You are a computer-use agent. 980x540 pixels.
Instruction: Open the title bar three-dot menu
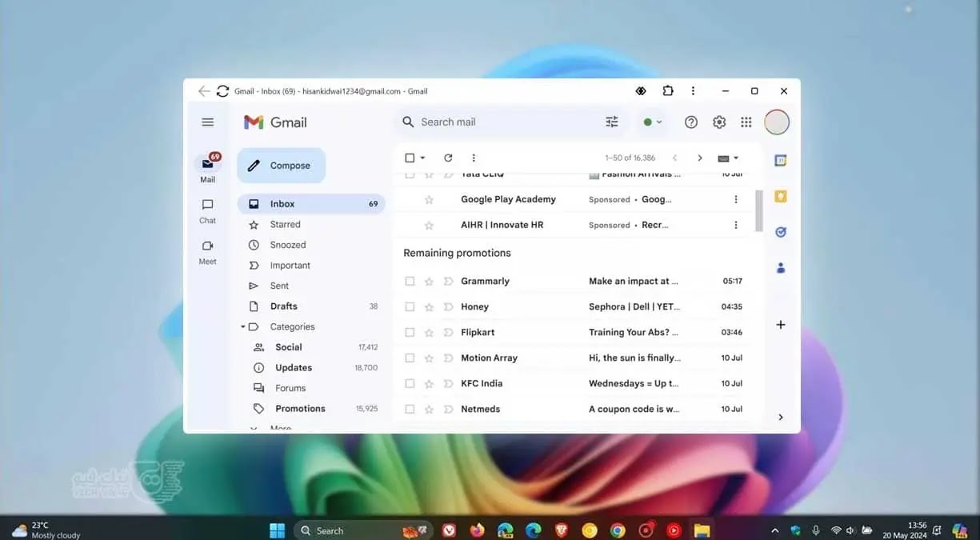(693, 91)
